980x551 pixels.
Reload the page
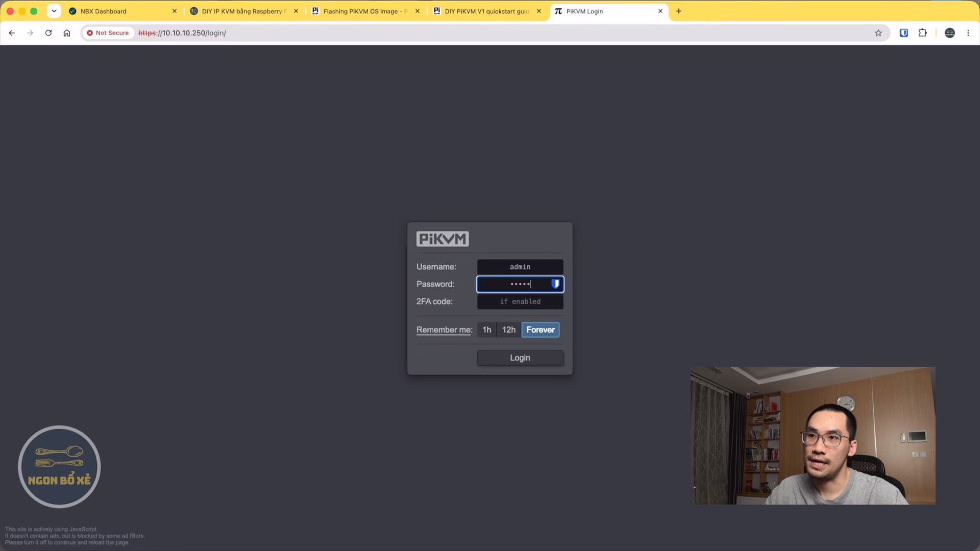(48, 33)
